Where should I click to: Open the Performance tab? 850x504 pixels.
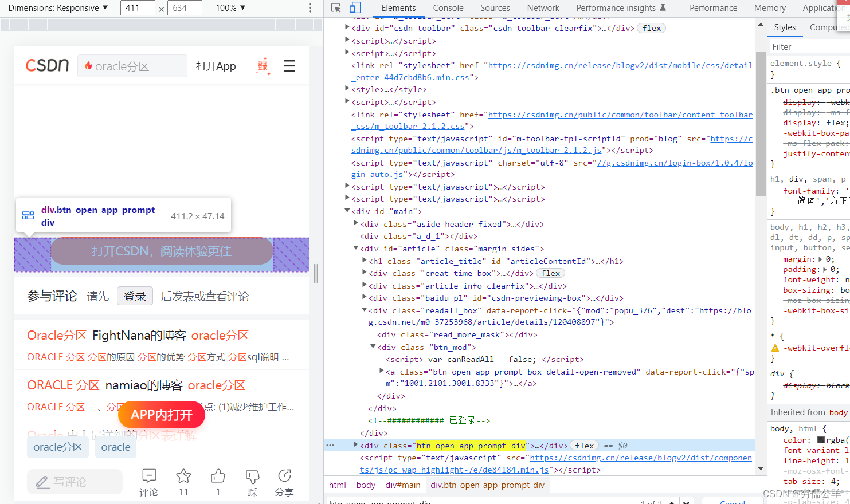click(x=714, y=8)
